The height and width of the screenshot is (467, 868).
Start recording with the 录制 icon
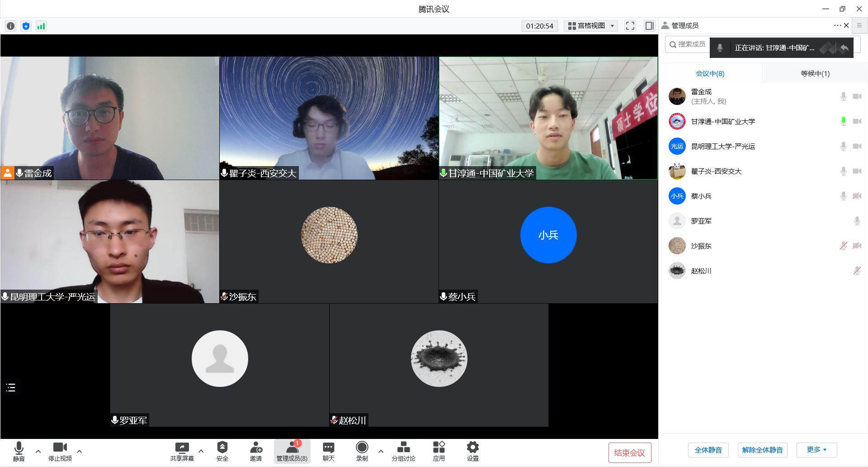[362, 448]
